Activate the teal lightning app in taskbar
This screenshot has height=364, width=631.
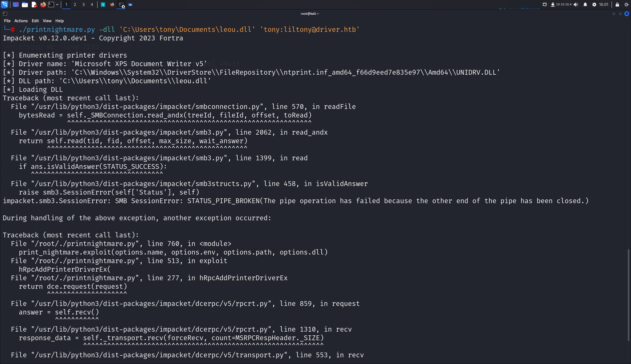(103, 5)
